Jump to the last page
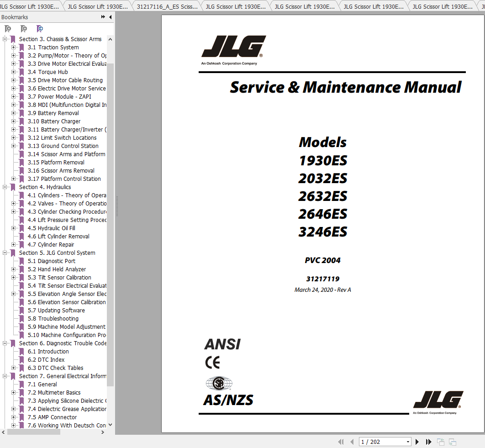 [x=428, y=442]
